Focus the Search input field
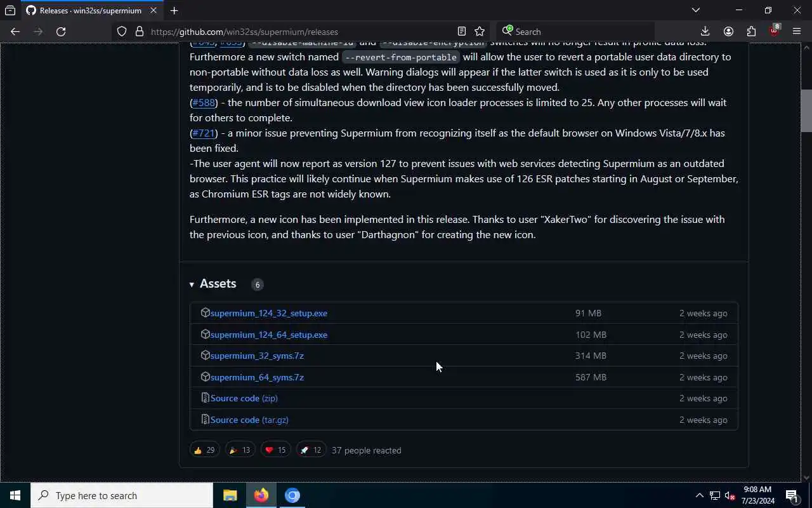This screenshot has height=508, width=812. [575, 31]
